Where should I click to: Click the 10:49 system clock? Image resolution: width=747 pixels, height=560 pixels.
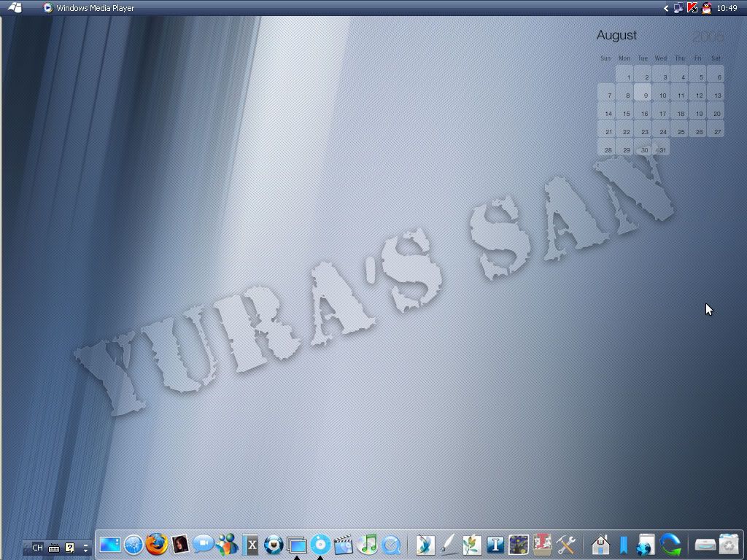(x=727, y=8)
